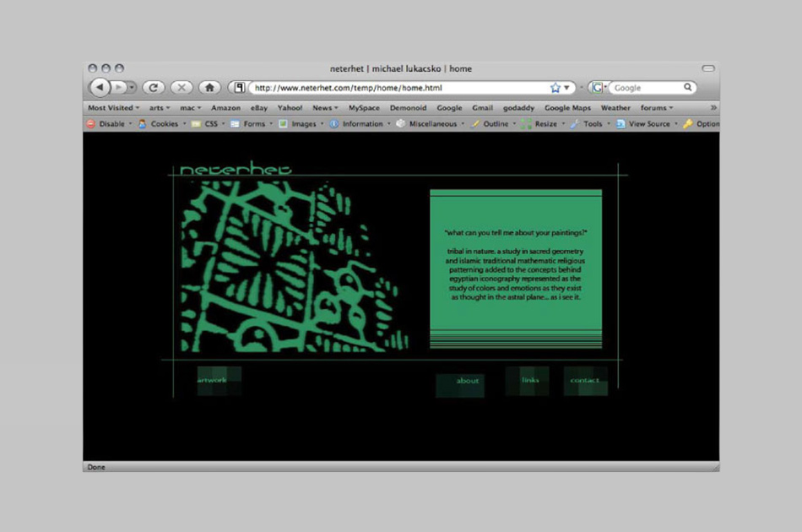The height and width of the screenshot is (532, 802).
Task: Go to the Home page icon
Action: click(209, 87)
